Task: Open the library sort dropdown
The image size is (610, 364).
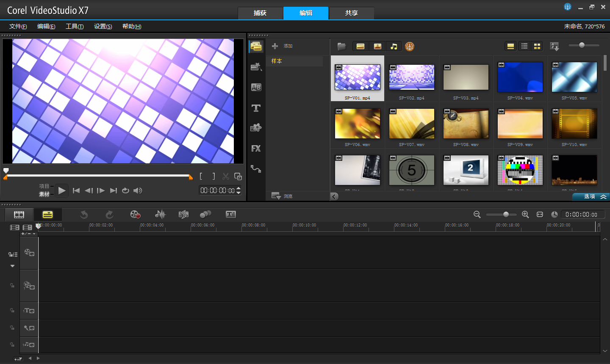Action: tap(554, 47)
